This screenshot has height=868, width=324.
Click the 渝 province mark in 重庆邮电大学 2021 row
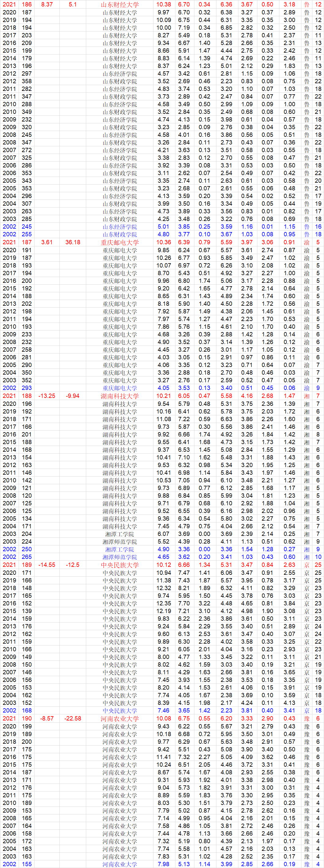(307, 242)
